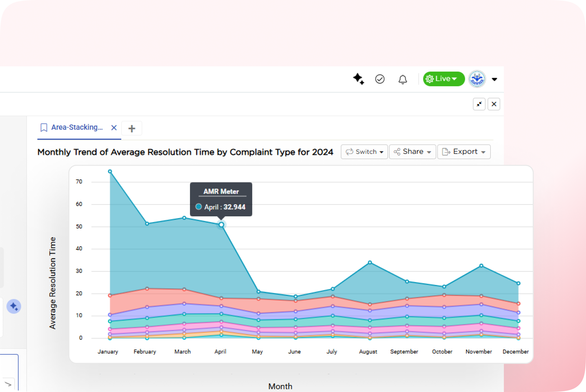Expand the profile menu arrow

click(494, 79)
